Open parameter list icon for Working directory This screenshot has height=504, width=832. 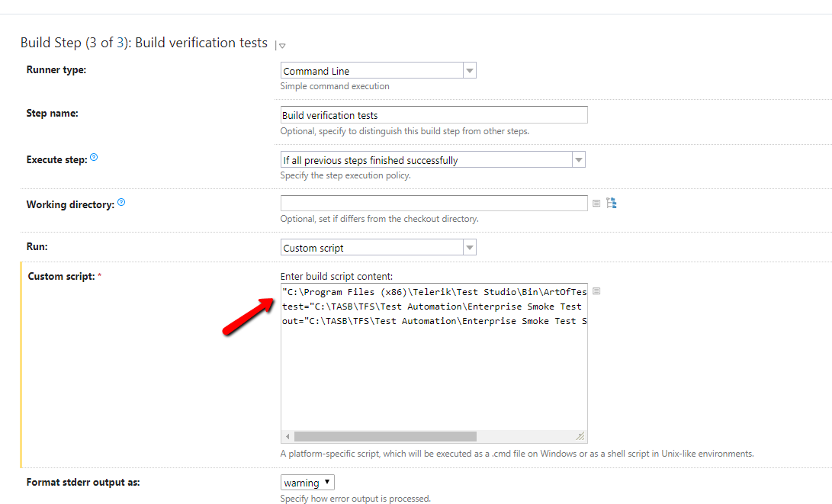pos(596,204)
